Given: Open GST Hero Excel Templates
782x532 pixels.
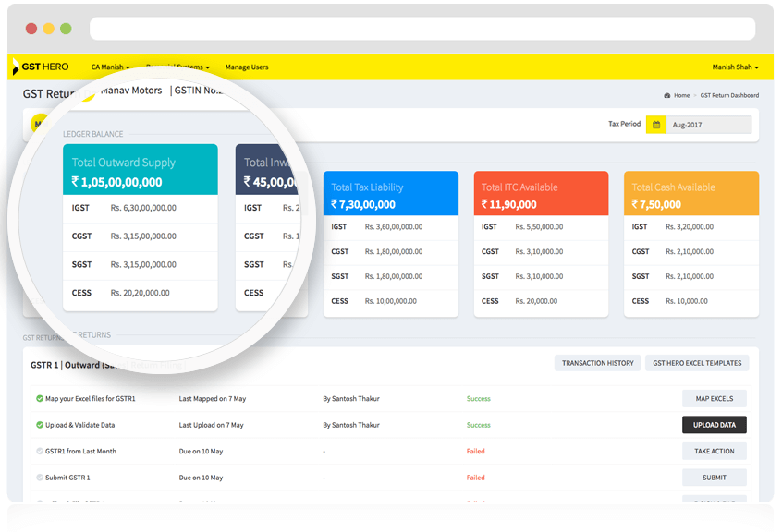Looking at the screenshot, I should (x=697, y=363).
